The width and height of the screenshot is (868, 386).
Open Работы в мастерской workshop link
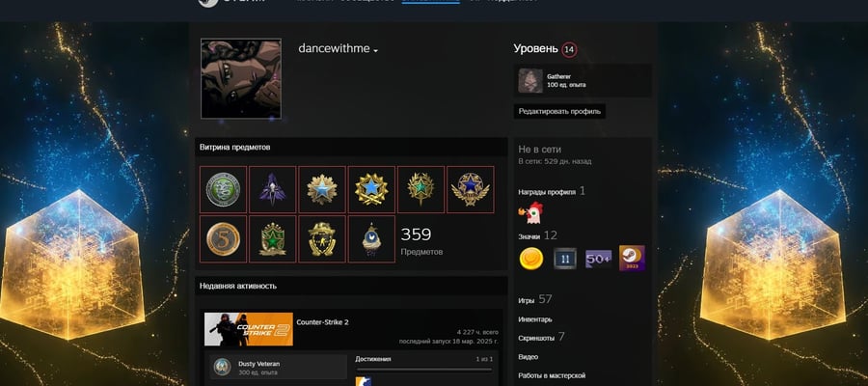(552, 376)
